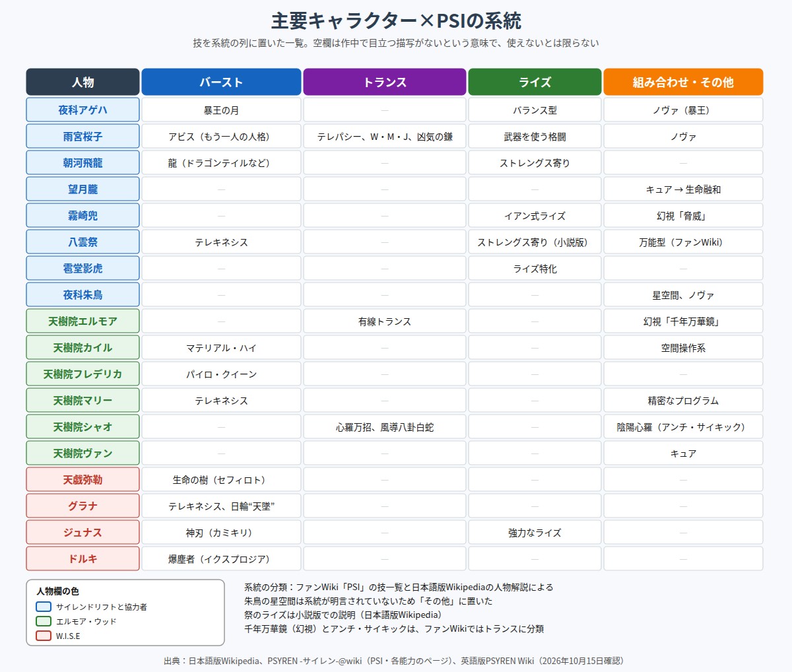
Task: Select the ジュナス name cell
Action: [x=83, y=532]
